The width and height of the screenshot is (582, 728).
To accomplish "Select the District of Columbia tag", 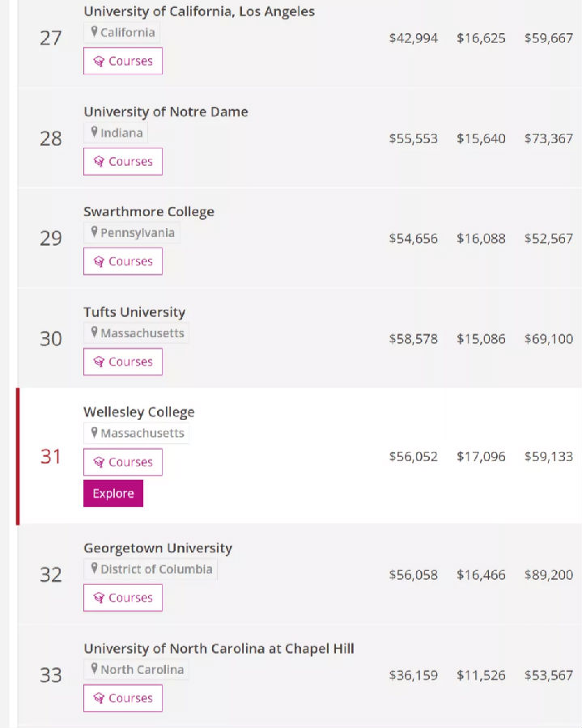I will [151, 569].
